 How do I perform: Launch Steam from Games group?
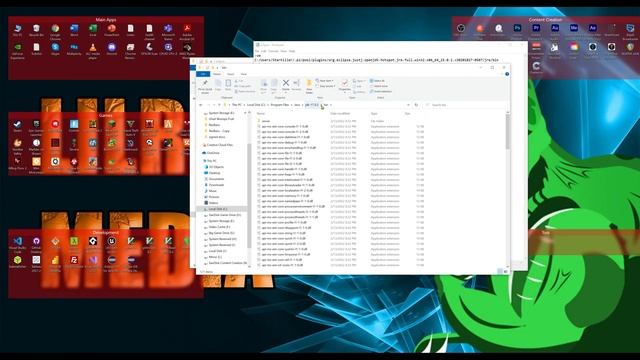(x=18, y=126)
